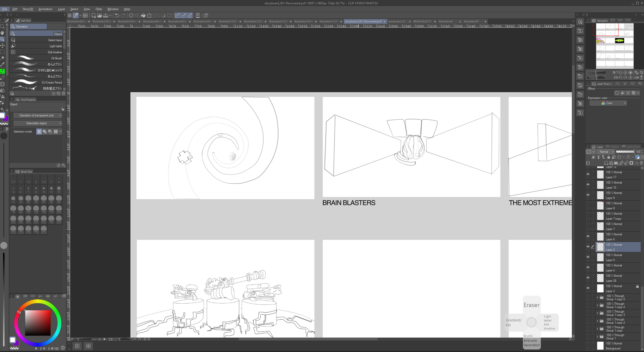This screenshot has width=644, height=352.
Task: Hide Layer 5 using its eye icon
Action: point(588,257)
